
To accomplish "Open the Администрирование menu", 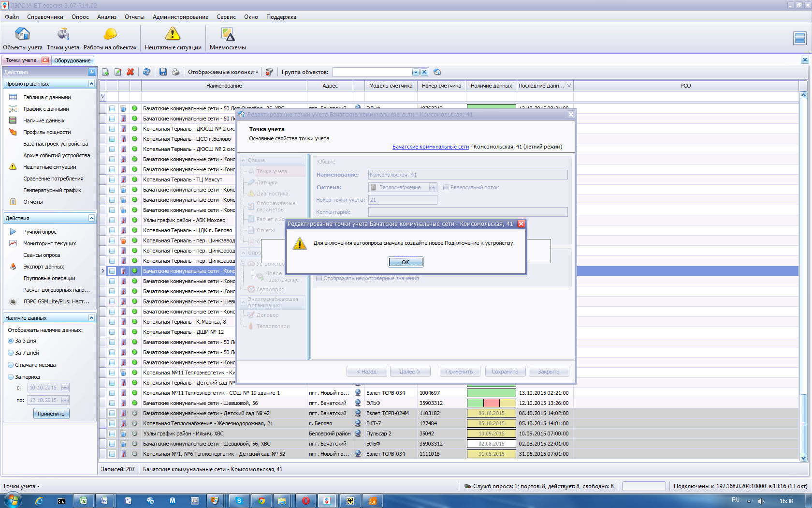I will [x=180, y=17].
